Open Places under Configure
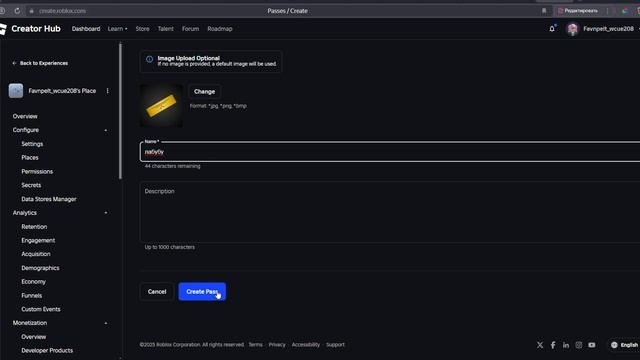The height and width of the screenshot is (360, 640). [x=30, y=158]
